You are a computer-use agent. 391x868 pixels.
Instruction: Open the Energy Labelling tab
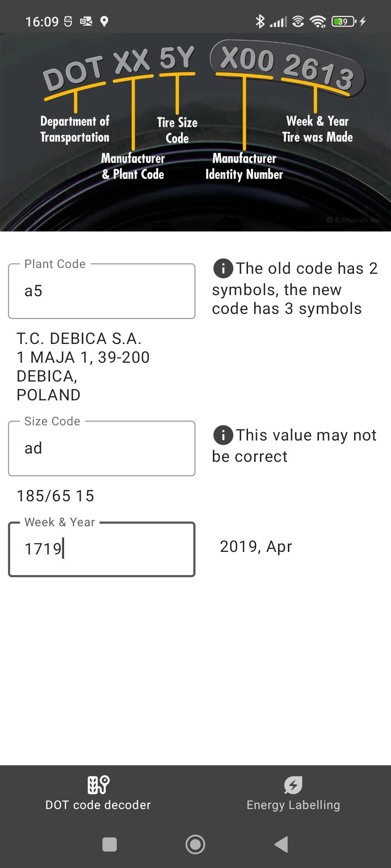pyautogui.click(x=293, y=793)
